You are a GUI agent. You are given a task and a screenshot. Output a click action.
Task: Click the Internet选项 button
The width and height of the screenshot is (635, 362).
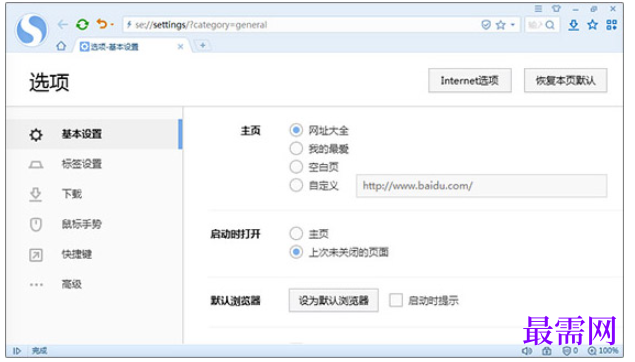pyautogui.click(x=470, y=81)
